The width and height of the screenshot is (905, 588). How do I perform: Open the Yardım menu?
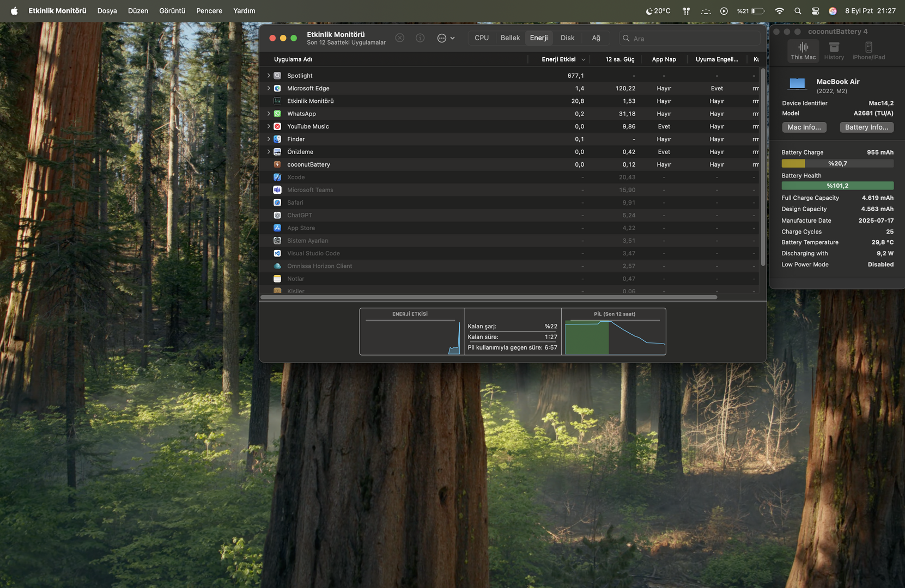click(x=244, y=11)
